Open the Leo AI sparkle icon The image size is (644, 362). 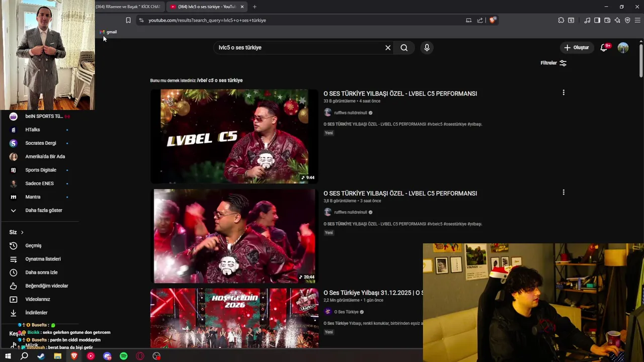tap(617, 20)
